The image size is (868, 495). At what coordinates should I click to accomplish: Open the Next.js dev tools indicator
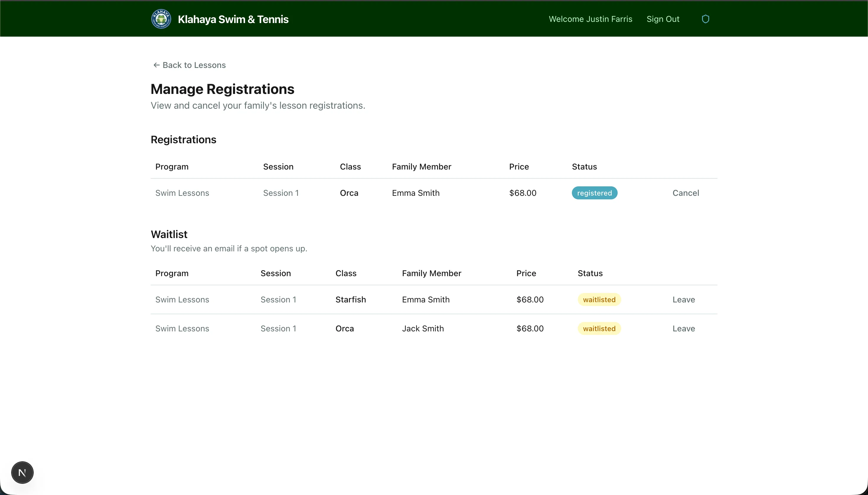point(22,472)
